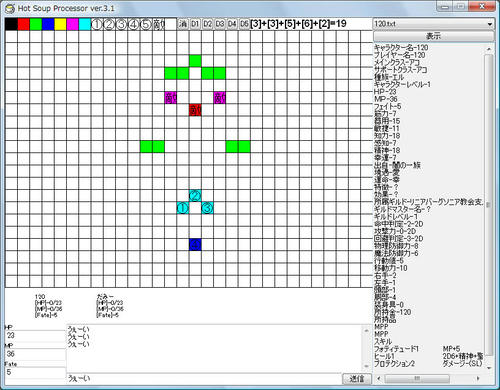Click the 消 erase button
The height and width of the screenshot is (390, 500).
pyautogui.click(x=183, y=24)
